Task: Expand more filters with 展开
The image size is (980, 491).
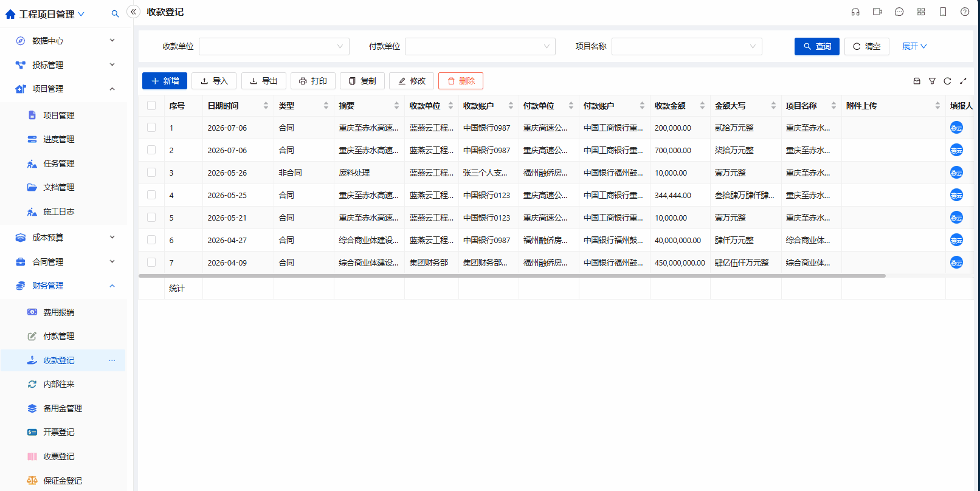Action: (x=914, y=46)
